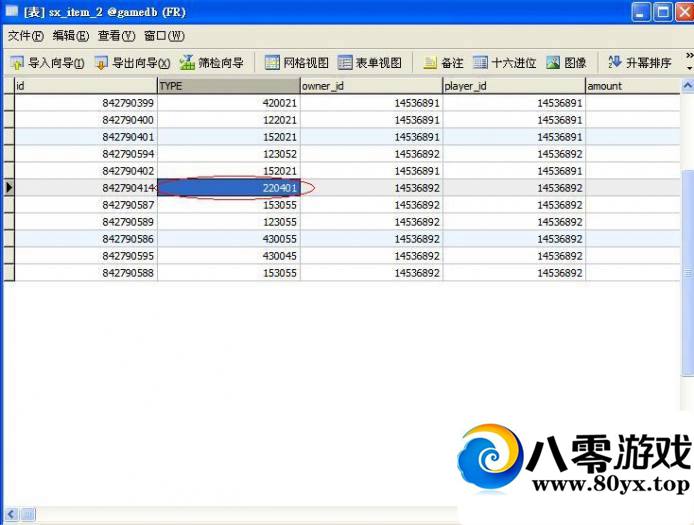This screenshot has height=525, width=694.
Task: Open the 文件 menu
Action: pos(25,36)
